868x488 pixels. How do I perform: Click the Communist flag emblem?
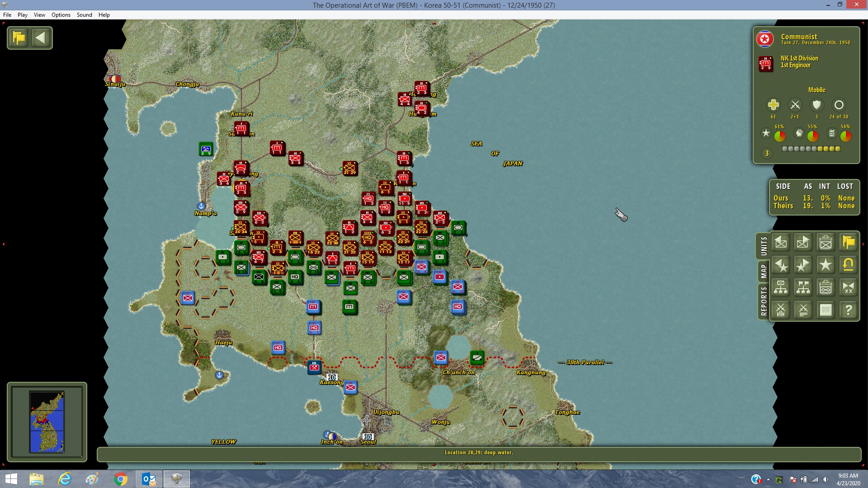(x=765, y=39)
